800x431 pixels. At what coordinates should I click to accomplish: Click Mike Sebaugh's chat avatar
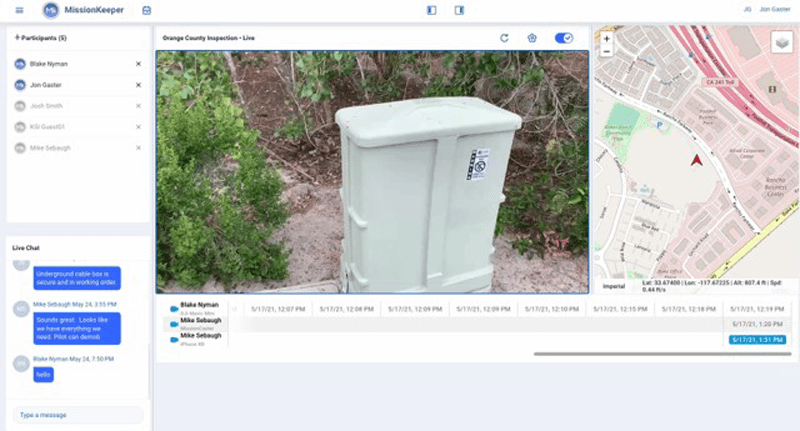[x=21, y=309]
